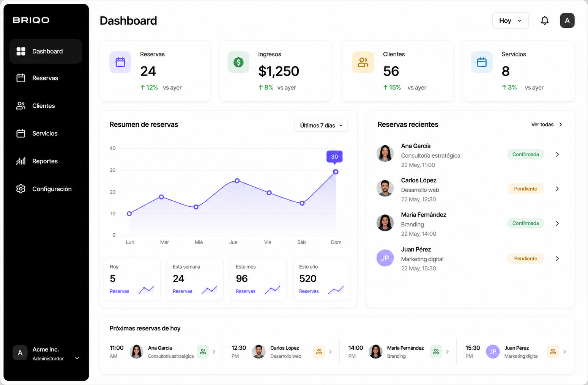The width and height of the screenshot is (588, 385).
Task: Open Ana García's booking via row chevron
Action: (557, 154)
